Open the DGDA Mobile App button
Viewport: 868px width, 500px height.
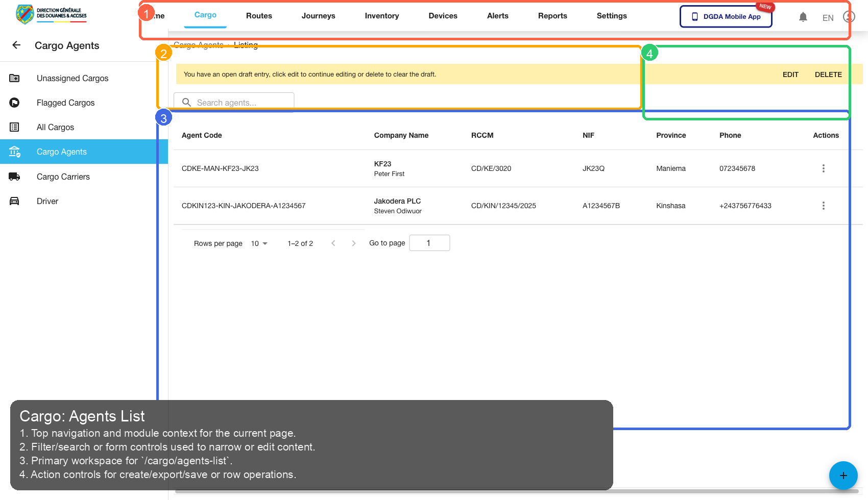726,17
